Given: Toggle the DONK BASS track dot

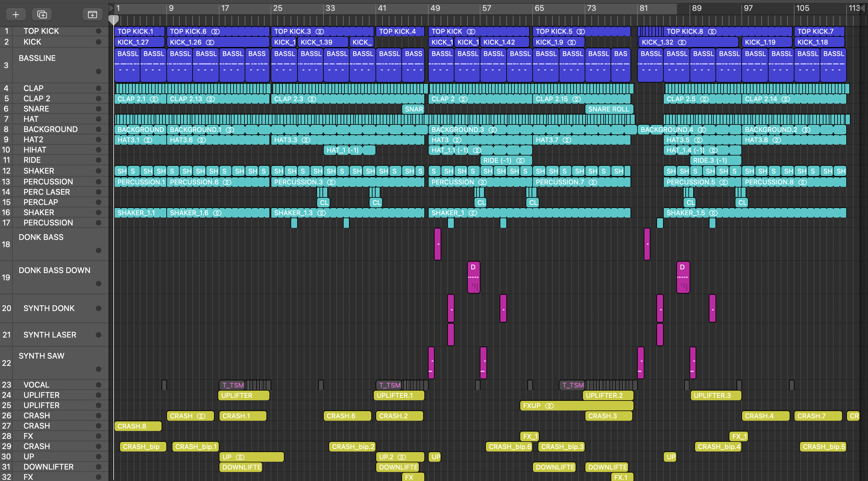Looking at the screenshot, I should [x=98, y=250].
